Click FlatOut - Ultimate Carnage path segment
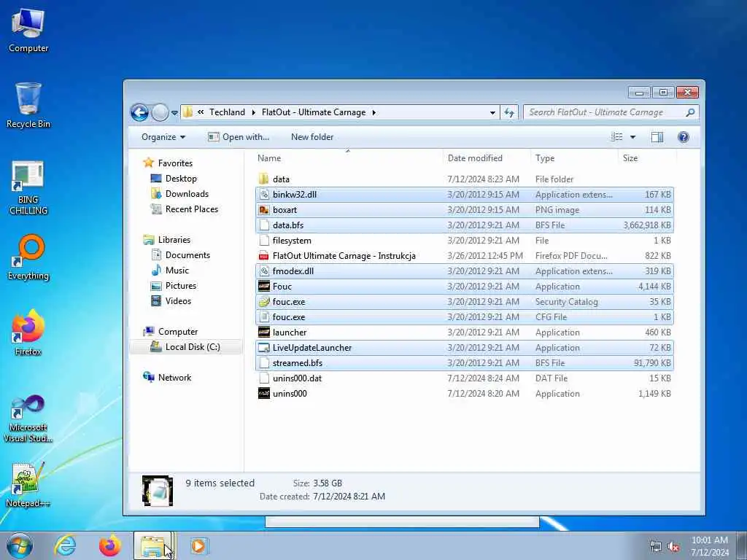This screenshot has height=560, width=747. coord(314,112)
